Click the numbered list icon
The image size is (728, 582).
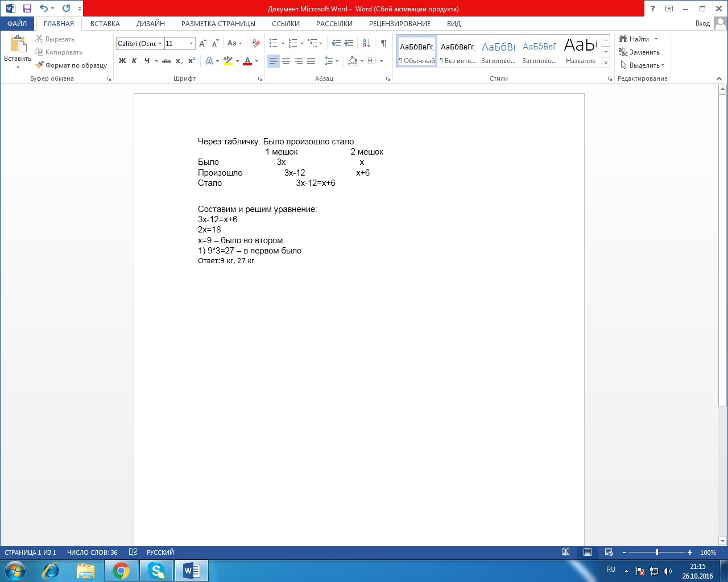point(293,43)
